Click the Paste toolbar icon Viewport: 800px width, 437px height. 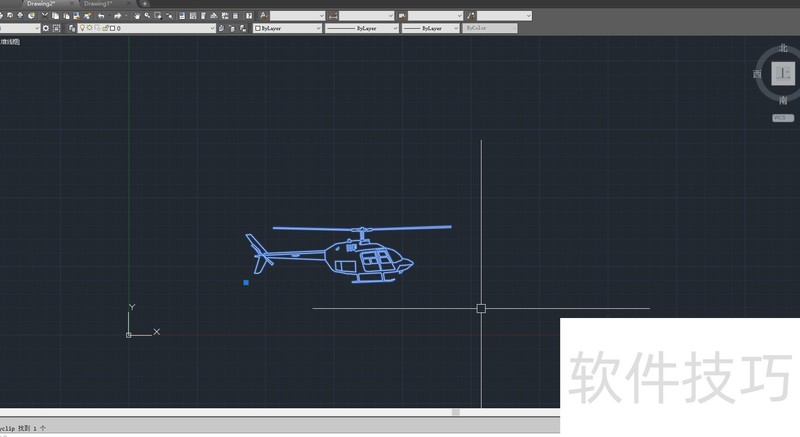pyautogui.click(x=66, y=16)
